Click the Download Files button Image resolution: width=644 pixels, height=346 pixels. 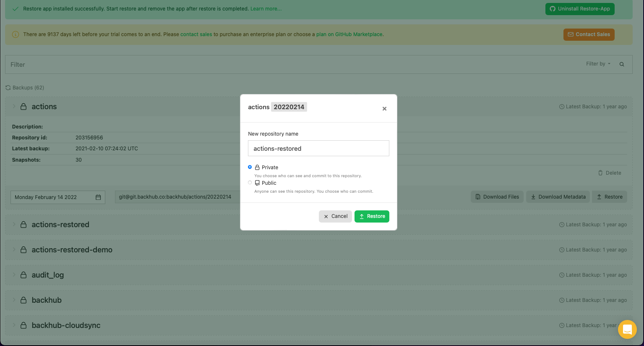tap(497, 197)
